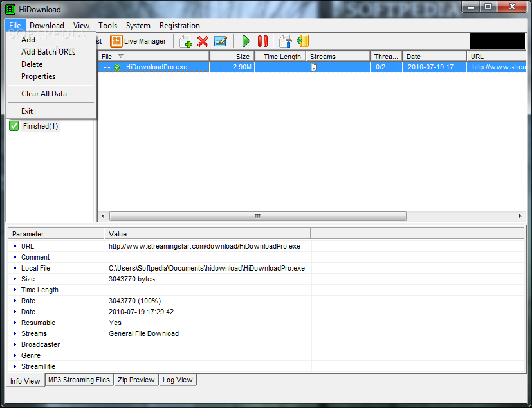Click the Comment parameter row
Viewport: 532px width, 408px height.
pyautogui.click(x=266, y=257)
